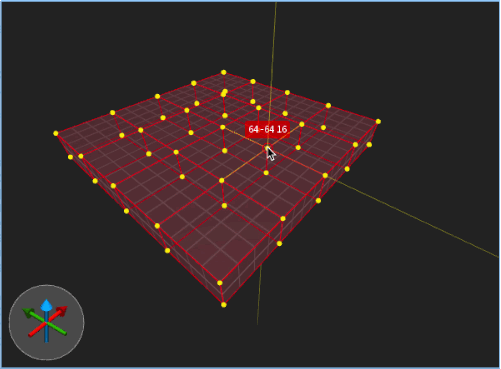Viewport: 501px width, 369px height.
Task: Select the vertex handle under the mouse cursor
Action: click(267, 148)
